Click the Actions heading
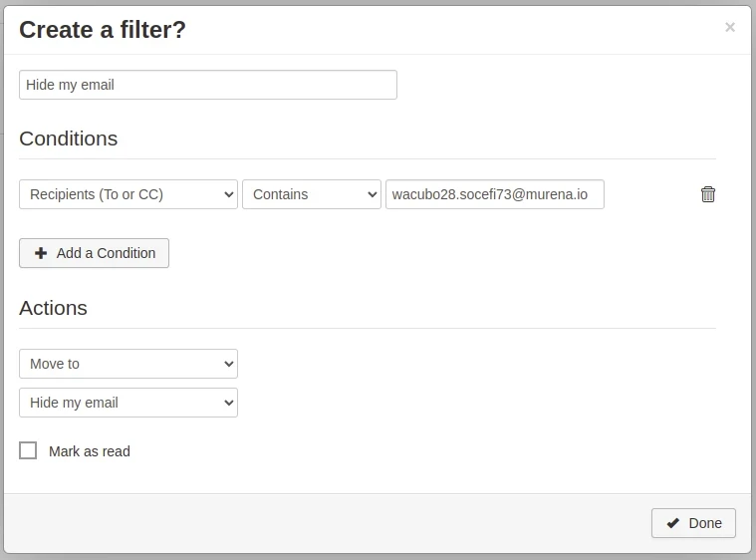The height and width of the screenshot is (560, 756). point(54,308)
